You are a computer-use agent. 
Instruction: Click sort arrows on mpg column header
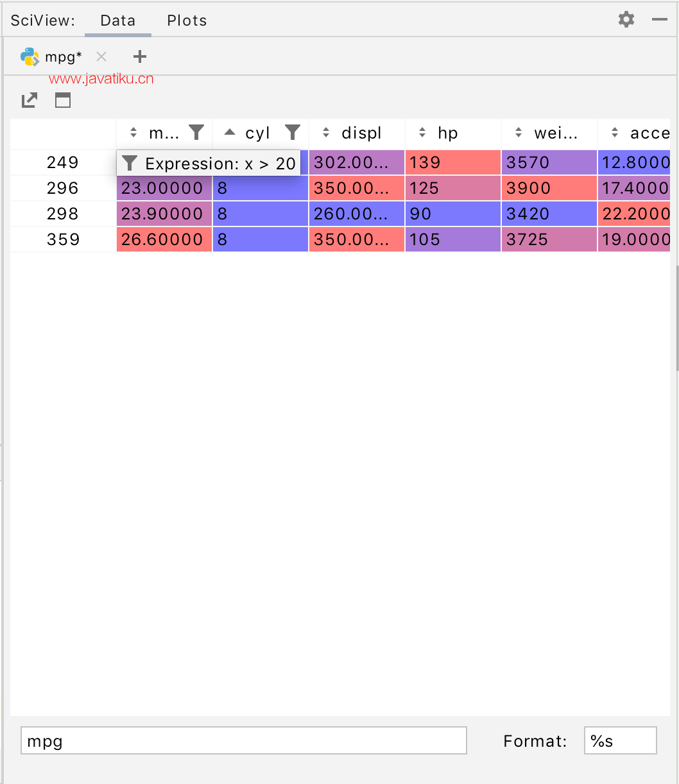coord(133,133)
